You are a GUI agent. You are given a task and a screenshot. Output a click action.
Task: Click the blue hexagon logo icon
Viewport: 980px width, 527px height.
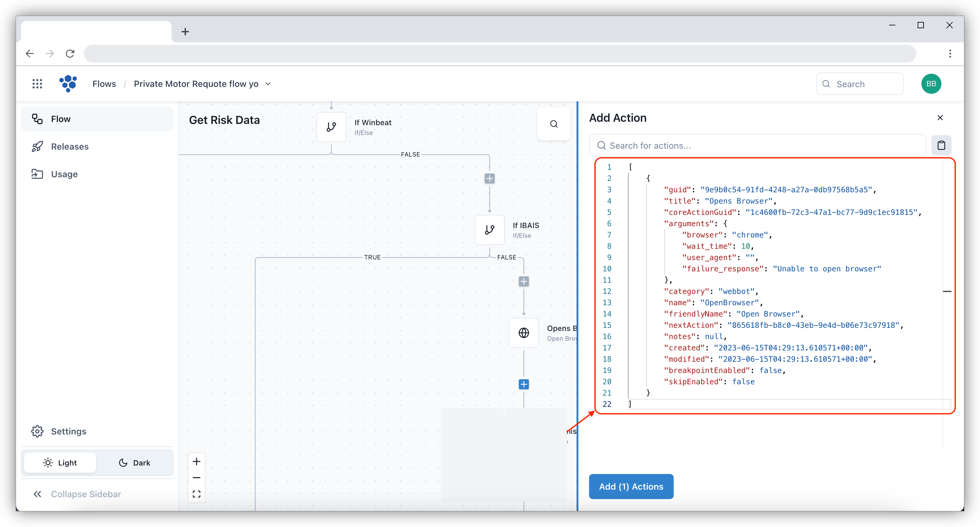tap(68, 83)
